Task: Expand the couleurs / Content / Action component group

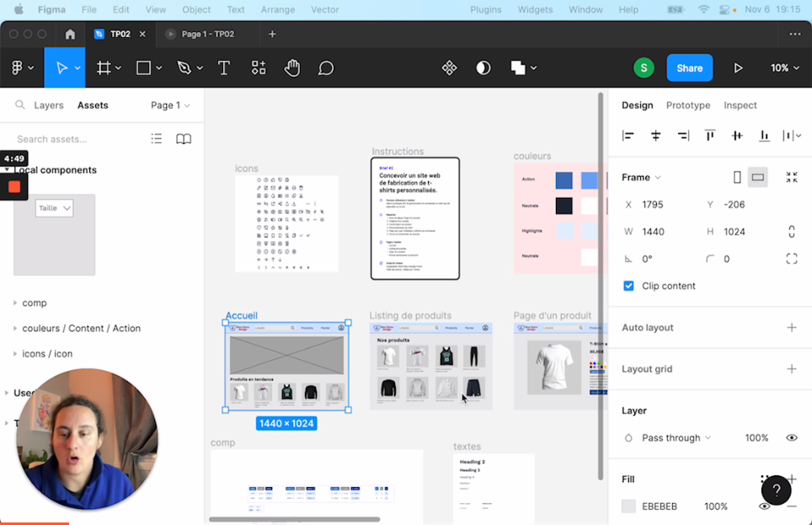Action: click(17, 328)
